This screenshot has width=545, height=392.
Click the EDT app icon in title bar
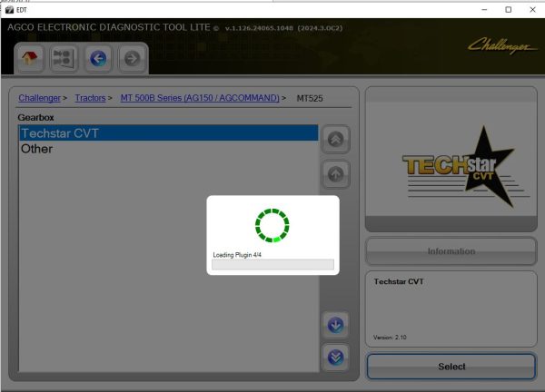coord(9,10)
